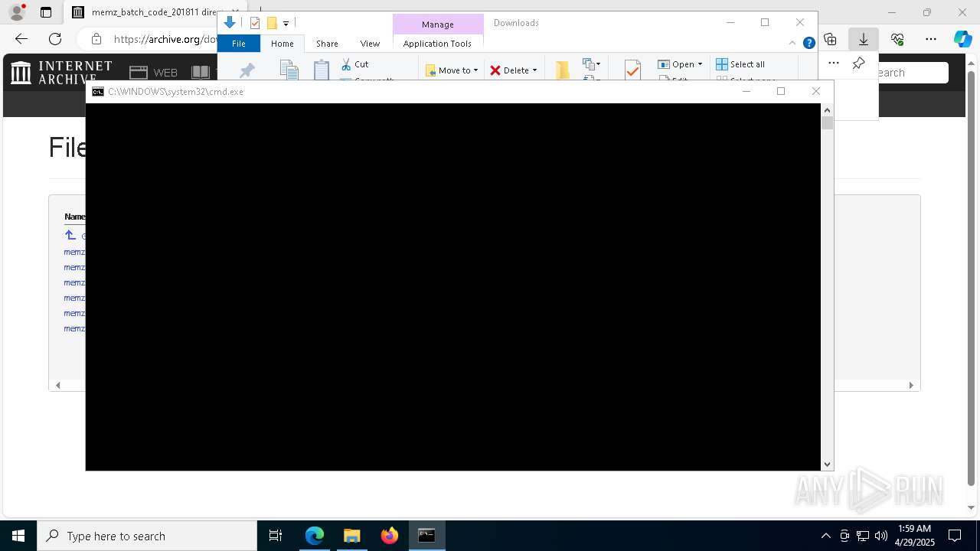This screenshot has height=551, width=980.
Task: Click the first memz file link
Action: 74,252
